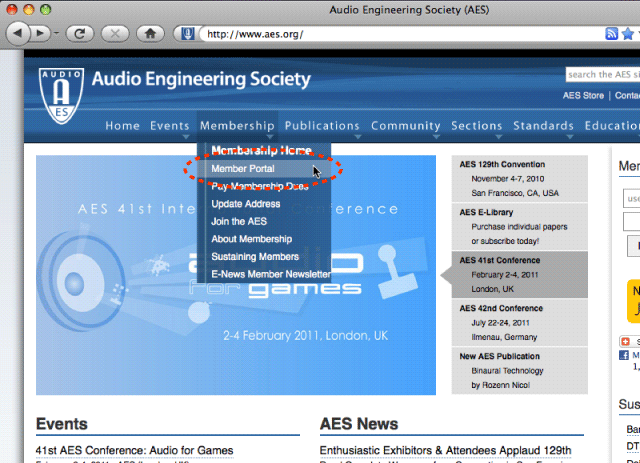Image resolution: width=640 pixels, height=463 pixels.
Task: Select Update Address in the dropdown
Action: coord(246,204)
